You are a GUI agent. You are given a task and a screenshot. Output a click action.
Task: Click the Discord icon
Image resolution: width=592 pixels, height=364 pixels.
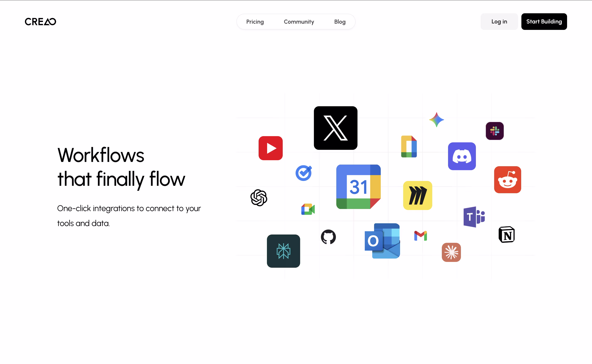(462, 156)
